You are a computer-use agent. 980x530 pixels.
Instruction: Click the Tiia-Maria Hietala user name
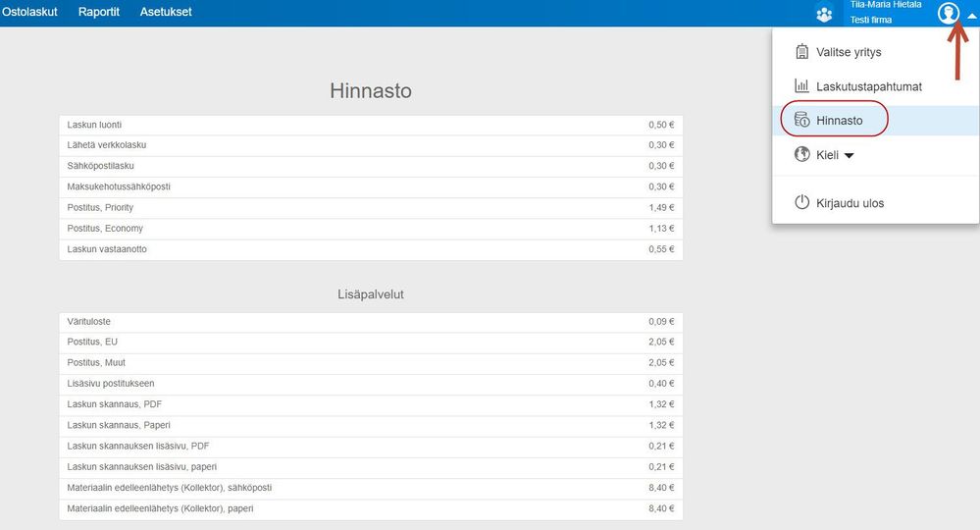click(x=886, y=4)
